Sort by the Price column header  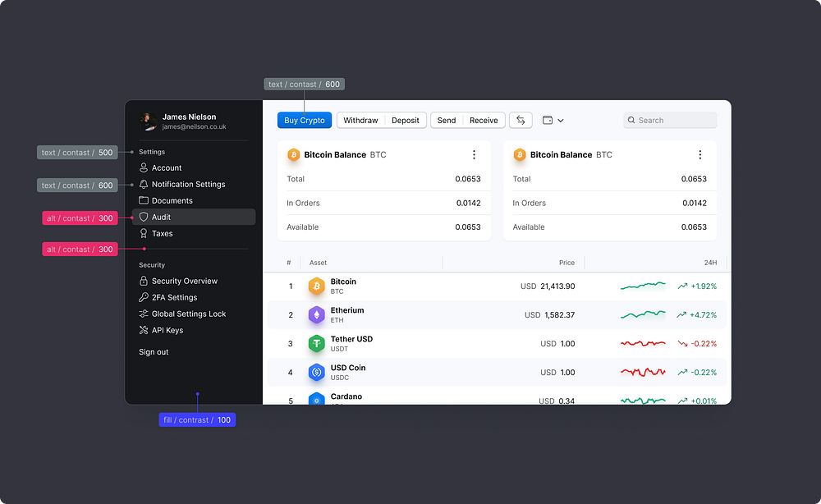click(566, 263)
